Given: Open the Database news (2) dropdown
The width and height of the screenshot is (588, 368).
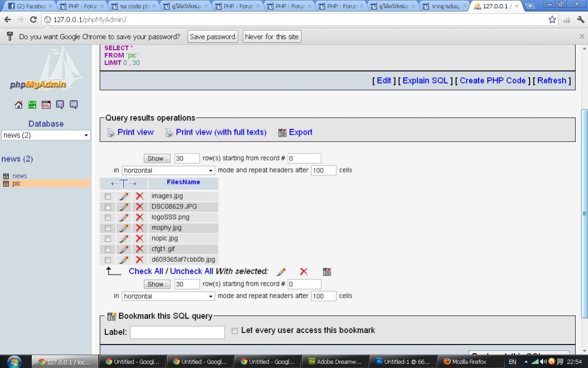Looking at the screenshot, I should (x=46, y=135).
